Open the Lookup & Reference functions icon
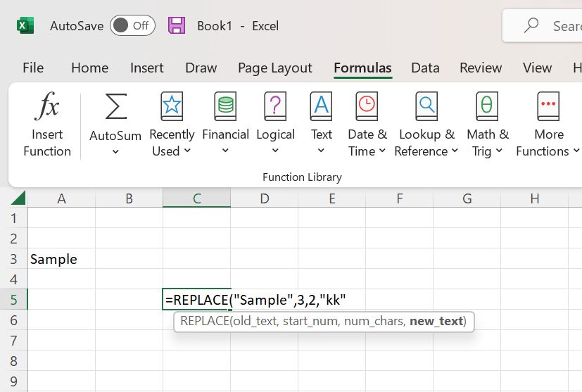 pos(426,106)
